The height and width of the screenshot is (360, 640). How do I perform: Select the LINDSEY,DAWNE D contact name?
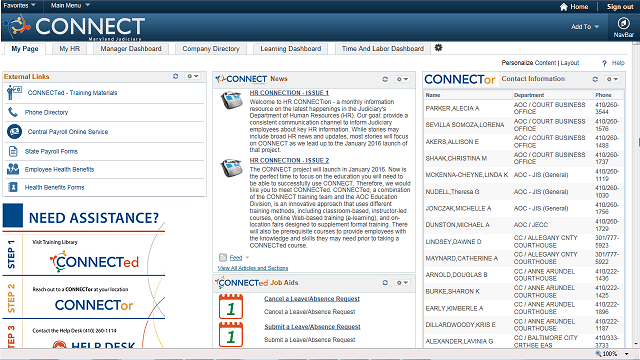point(453,242)
